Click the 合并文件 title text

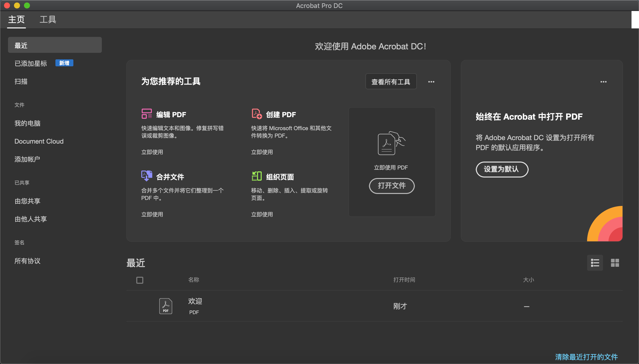(170, 177)
